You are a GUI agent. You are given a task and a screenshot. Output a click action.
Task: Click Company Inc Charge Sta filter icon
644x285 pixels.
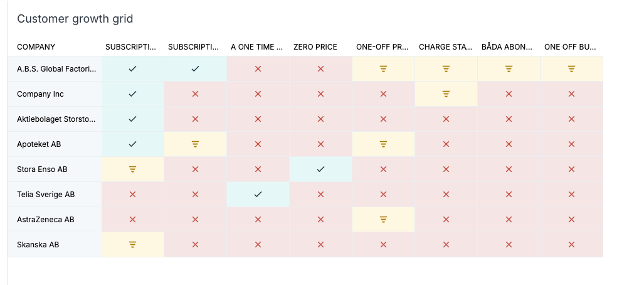(x=446, y=94)
